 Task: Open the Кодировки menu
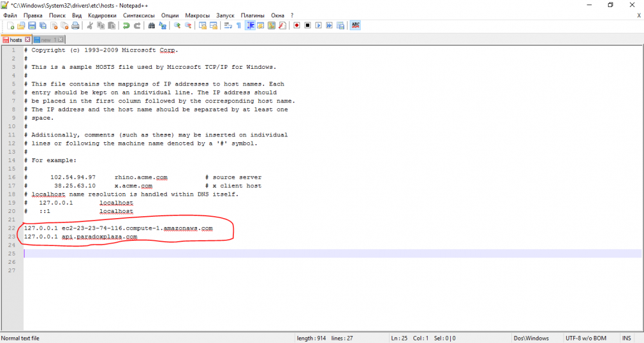102,15
